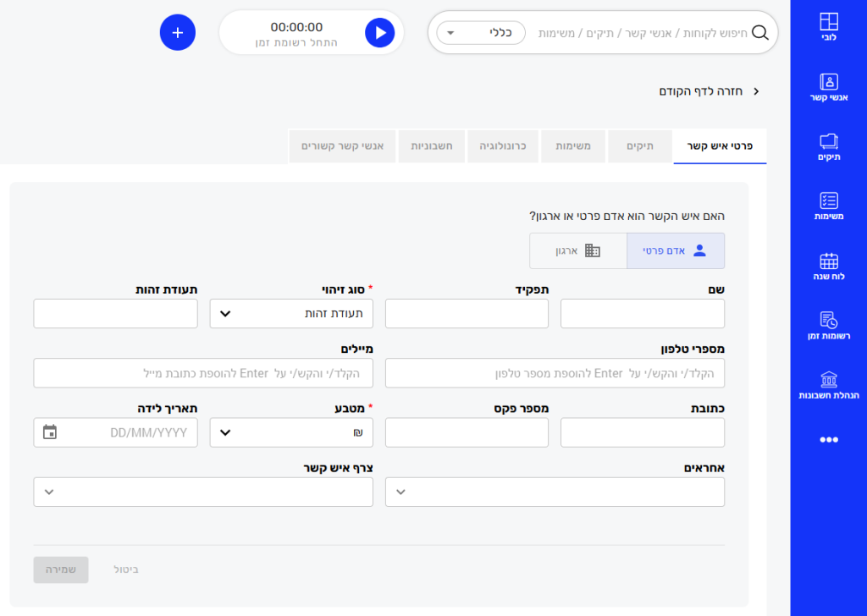The image size is (867, 616).
Task: Click the blue plus add button
Action: 178,32
